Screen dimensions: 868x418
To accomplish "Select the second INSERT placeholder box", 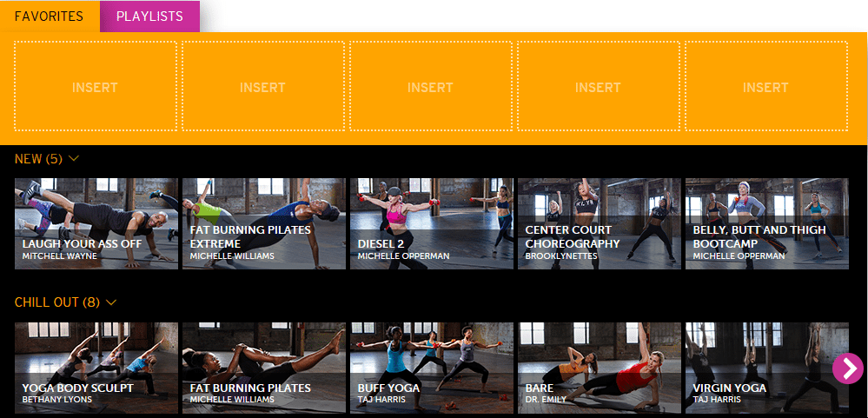I will point(263,86).
